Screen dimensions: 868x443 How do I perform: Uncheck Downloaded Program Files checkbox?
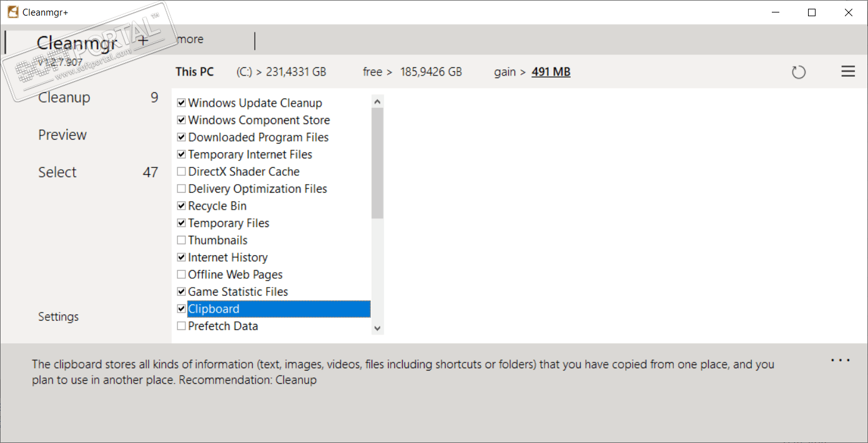click(182, 137)
